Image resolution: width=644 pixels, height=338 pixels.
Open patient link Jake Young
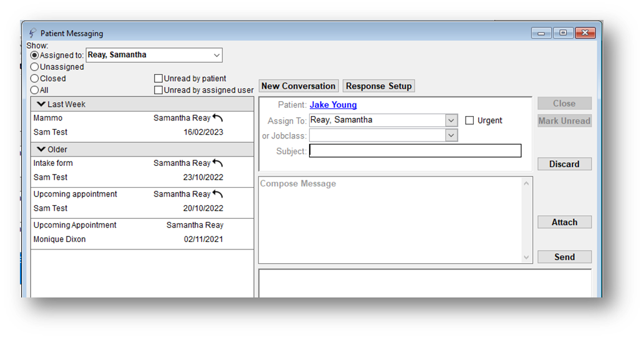(333, 105)
